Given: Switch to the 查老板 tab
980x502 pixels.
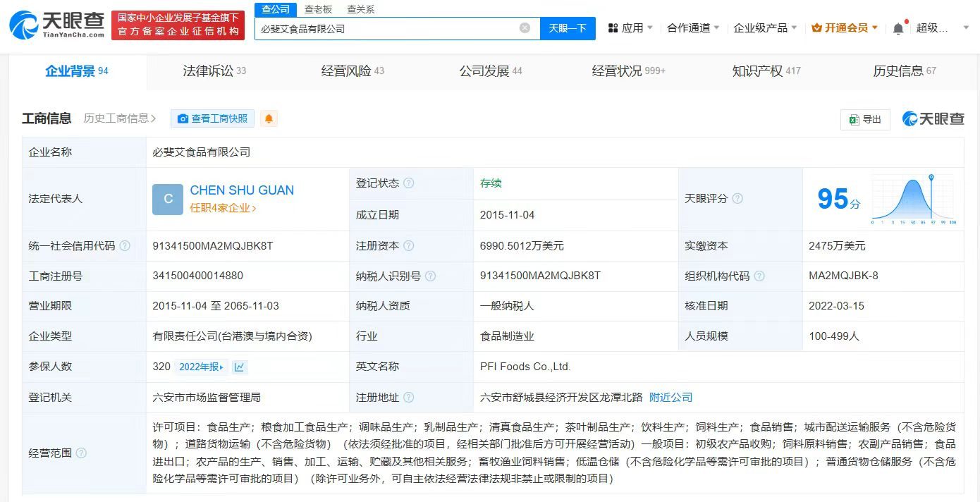Looking at the screenshot, I should pyautogui.click(x=318, y=9).
